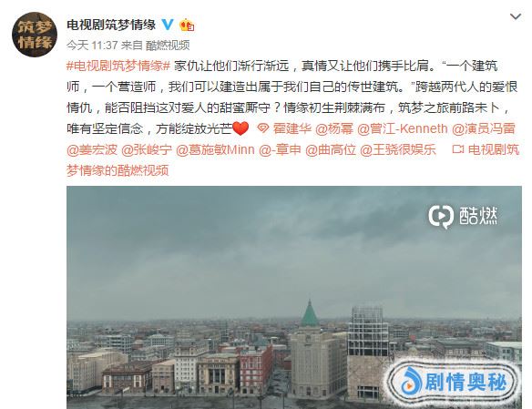Play the city skyline video thumbnail

[x=294, y=298]
